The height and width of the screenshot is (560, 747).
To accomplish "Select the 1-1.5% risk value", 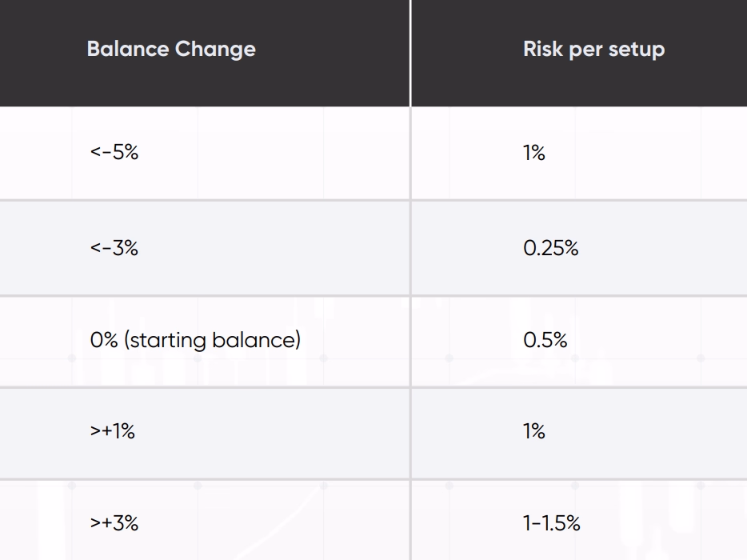I will [551, 523].
